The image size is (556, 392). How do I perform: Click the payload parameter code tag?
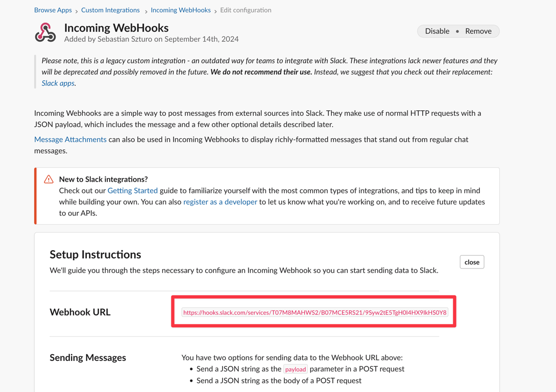[x=296, y=369]
